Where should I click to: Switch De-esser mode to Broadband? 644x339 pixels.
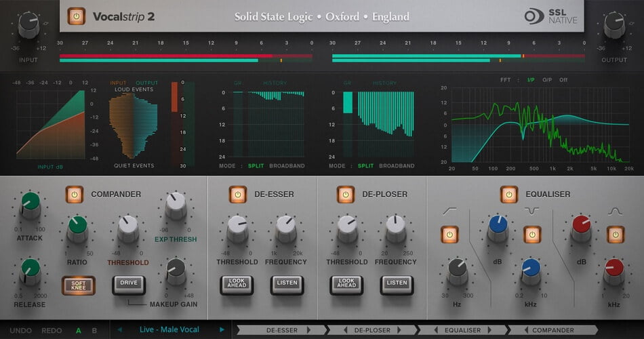click(x=287, y=165)
